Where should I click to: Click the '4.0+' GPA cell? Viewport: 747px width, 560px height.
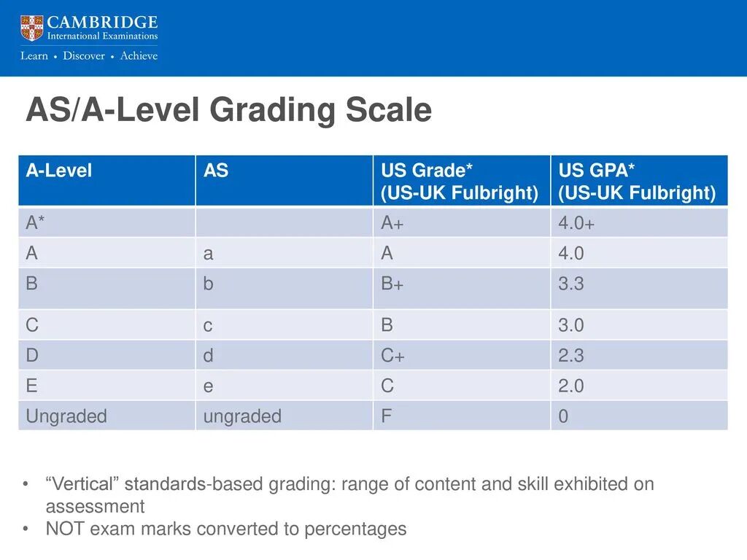tap(576, 223)
